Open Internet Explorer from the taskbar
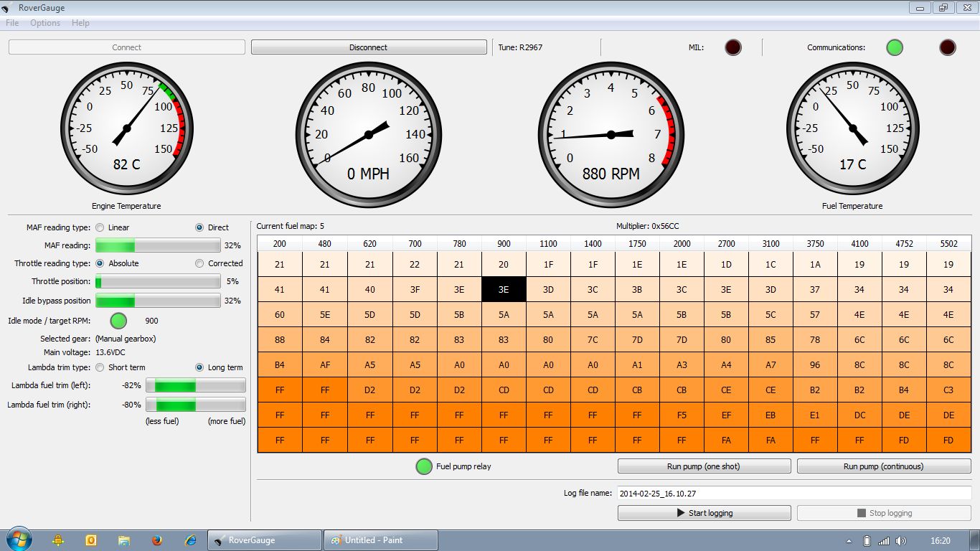Image resolution: width=980 pixels, height=551 pixels. click(190, 540)
